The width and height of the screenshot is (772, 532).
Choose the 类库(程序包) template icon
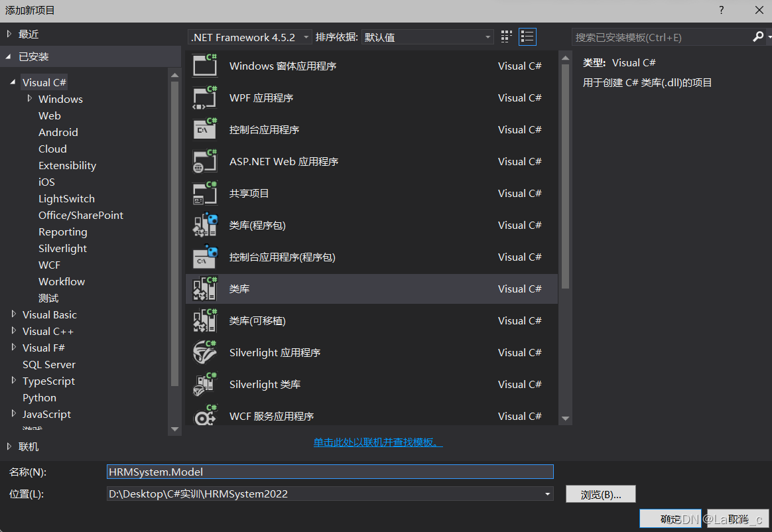(x=205, y=225)
